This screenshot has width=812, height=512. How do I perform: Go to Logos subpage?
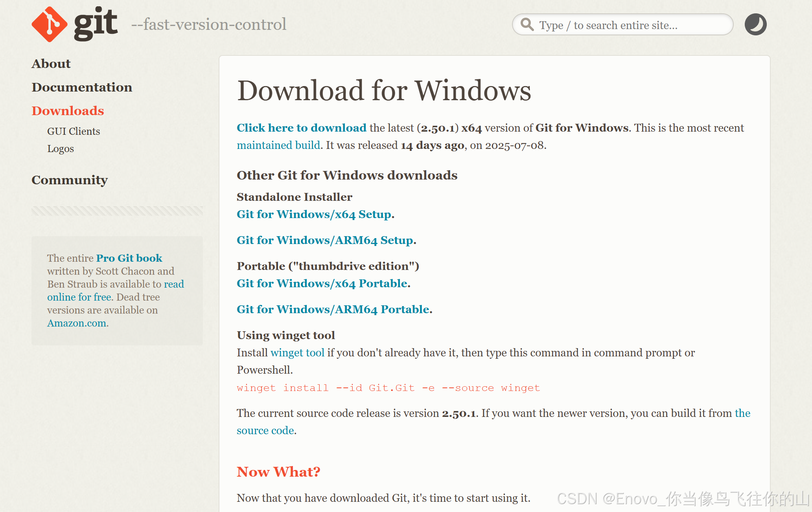61,149
